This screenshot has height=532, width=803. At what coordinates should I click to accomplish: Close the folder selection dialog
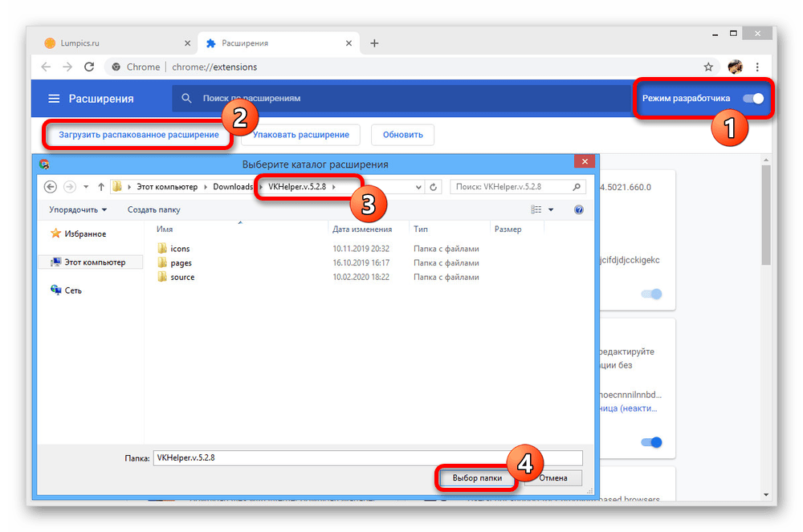point(585,161)
